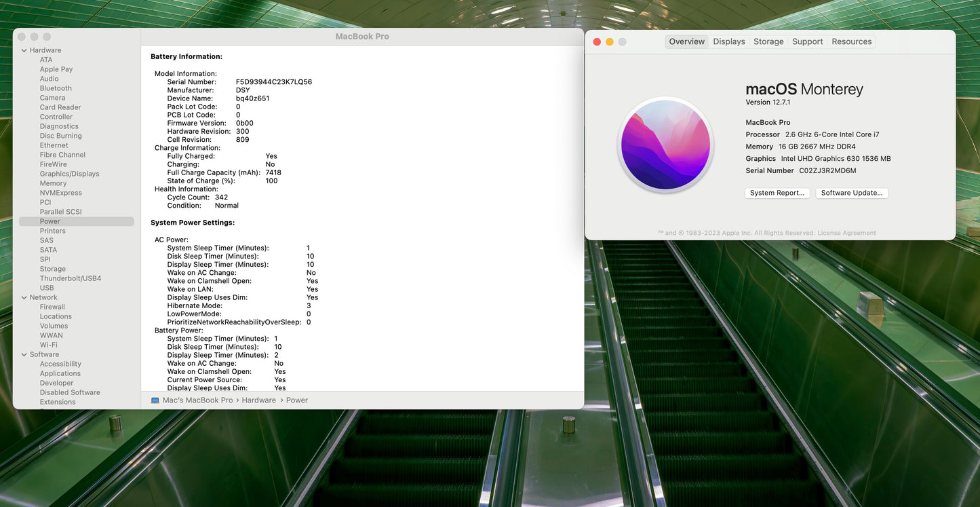Screen dimensions: 980x507
Task: Collapse the Network category chevron
Action: point(24,297)
